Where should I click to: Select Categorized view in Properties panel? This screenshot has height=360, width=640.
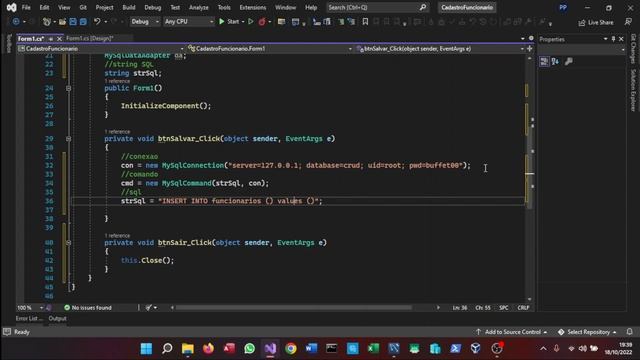click(544, 61)
